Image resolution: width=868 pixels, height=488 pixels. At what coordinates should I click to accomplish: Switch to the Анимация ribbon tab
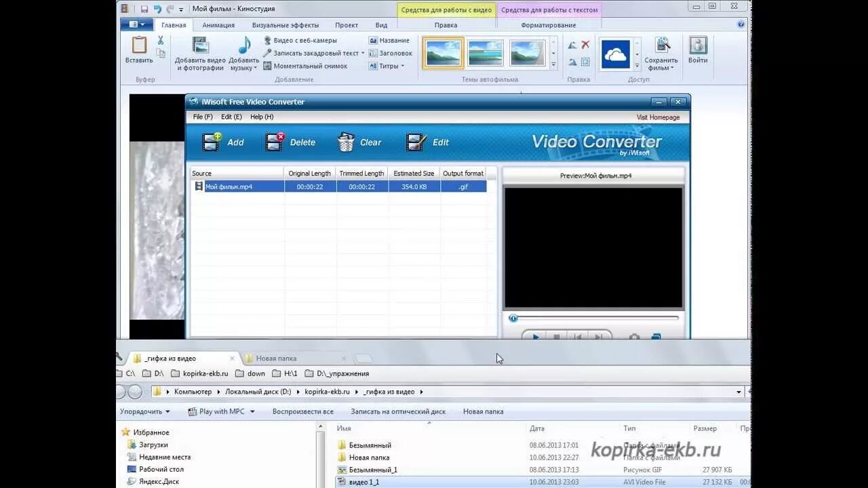point(218,25)
